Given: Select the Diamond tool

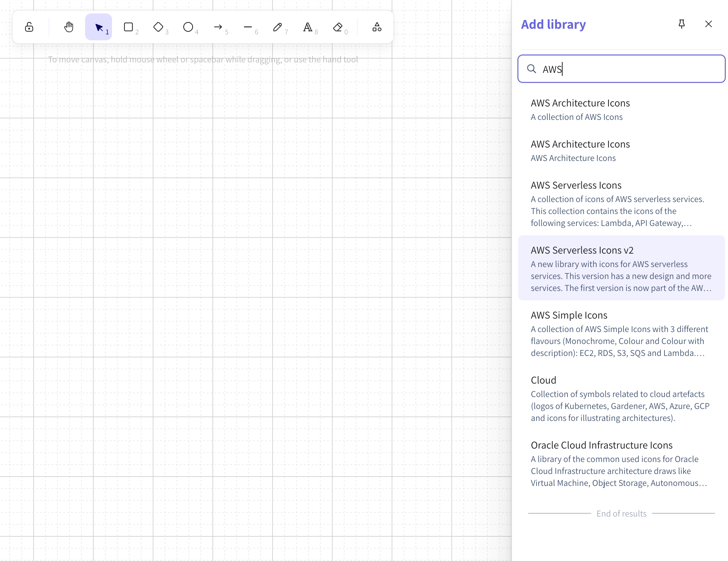Looking at the screenshot, I should [159, 27].
